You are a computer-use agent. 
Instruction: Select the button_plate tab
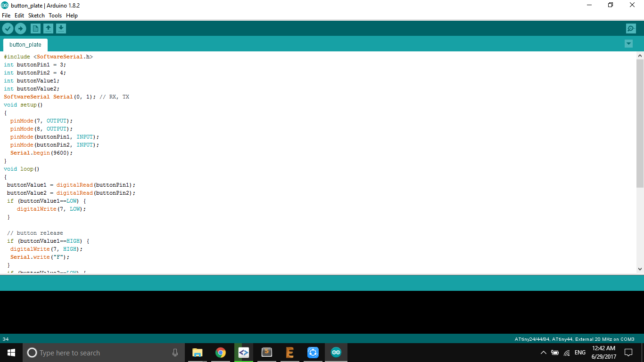pos(25,45)
